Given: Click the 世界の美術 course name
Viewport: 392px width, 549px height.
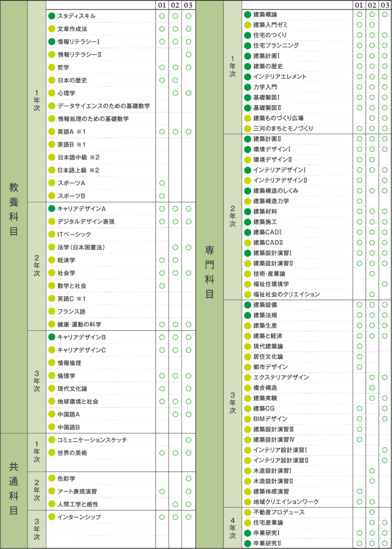Looking at the screenshot, I should 72,453.
